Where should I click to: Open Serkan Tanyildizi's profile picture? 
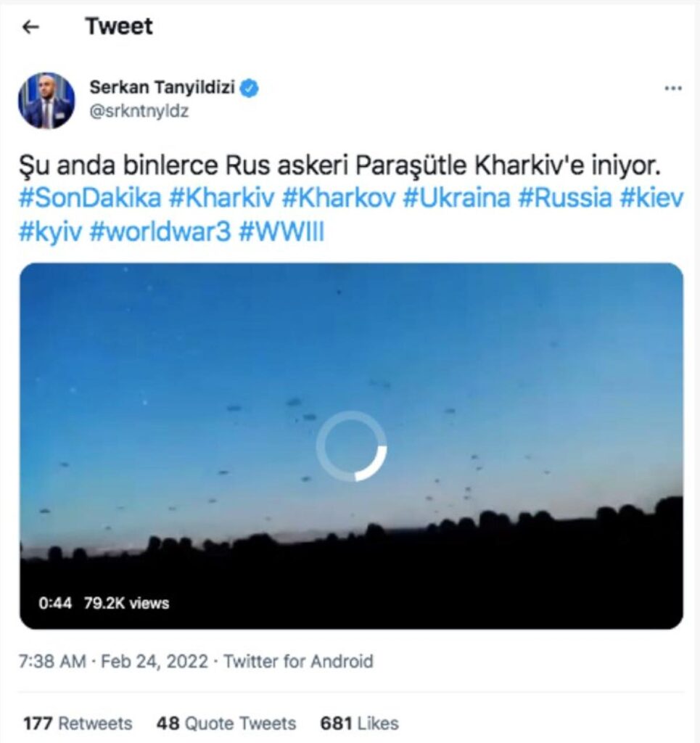46,100
